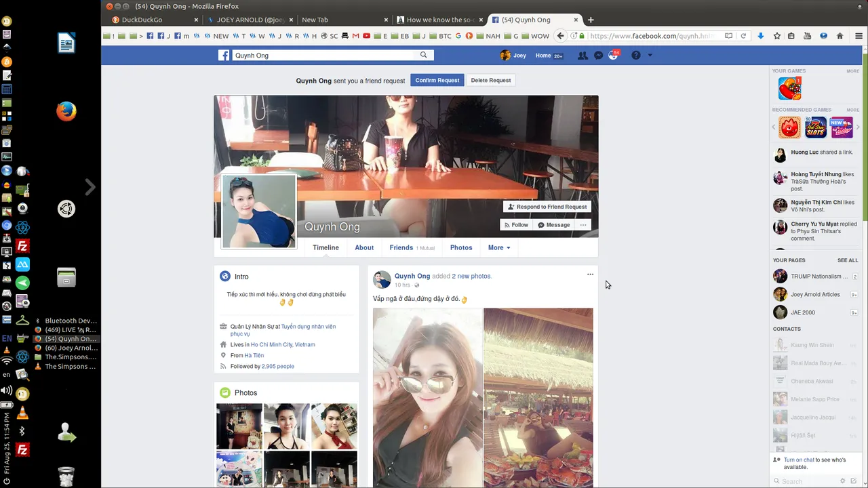Screen dimensions: 868x488
Task: Click the Home link in Facebook header
Action: [x=549, y=56]
